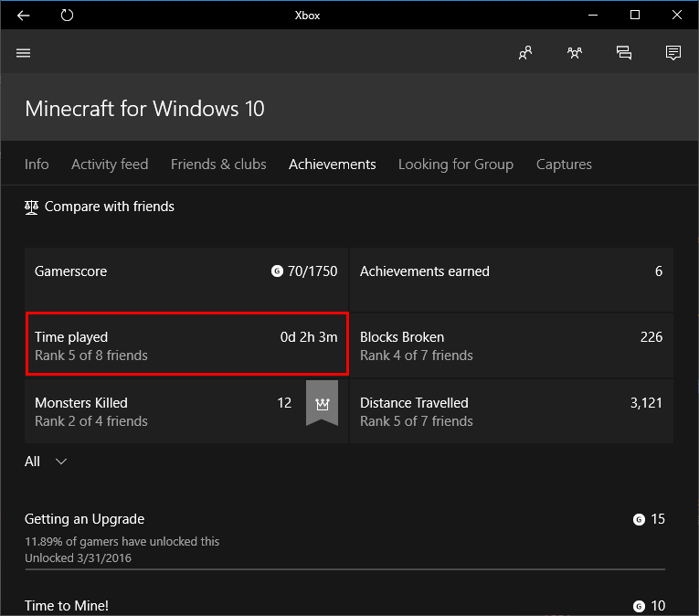Click 11.89% of gamers have unlocked text

(122, 541)
